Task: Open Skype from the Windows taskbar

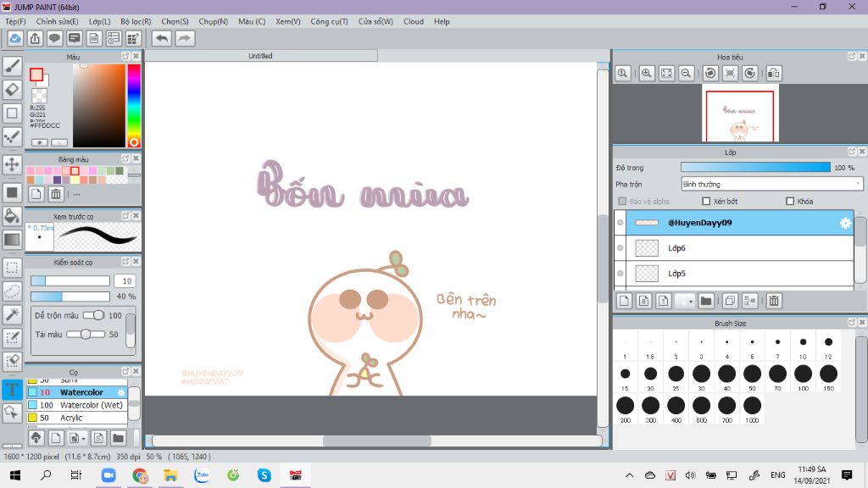Action: pyautogui.click(x=264, y=475)
